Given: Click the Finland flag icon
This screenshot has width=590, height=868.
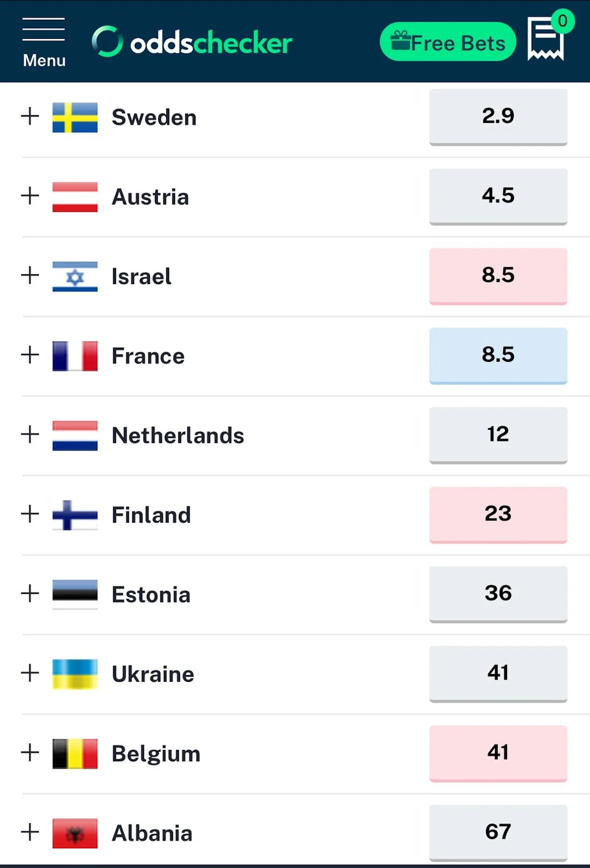Looking at the screenshot, I should [x=75, y=515].
